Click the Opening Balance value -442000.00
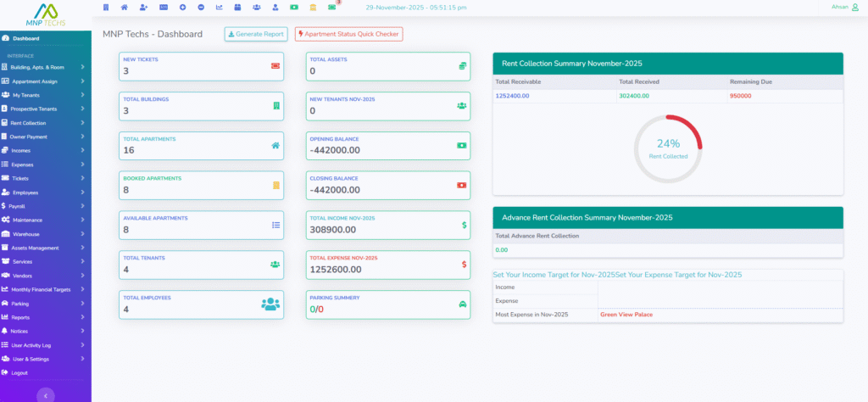The image size is (868, 402). click(x=335, y=150)
